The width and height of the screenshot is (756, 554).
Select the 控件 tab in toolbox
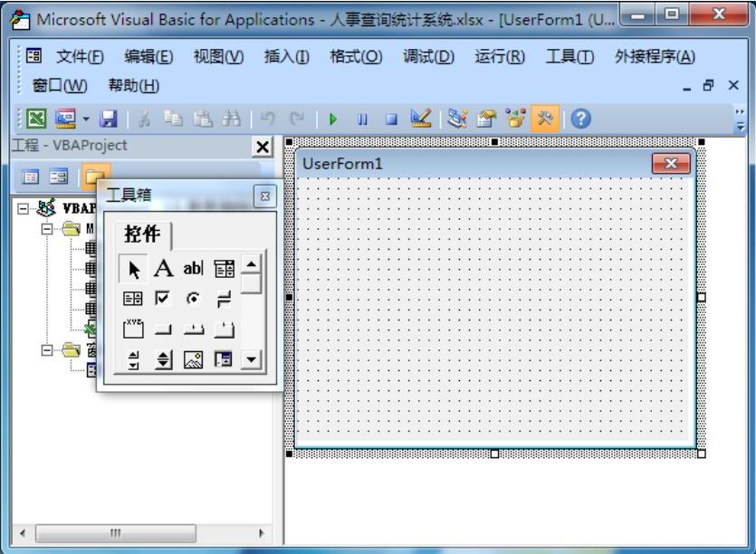coord(142,234)
